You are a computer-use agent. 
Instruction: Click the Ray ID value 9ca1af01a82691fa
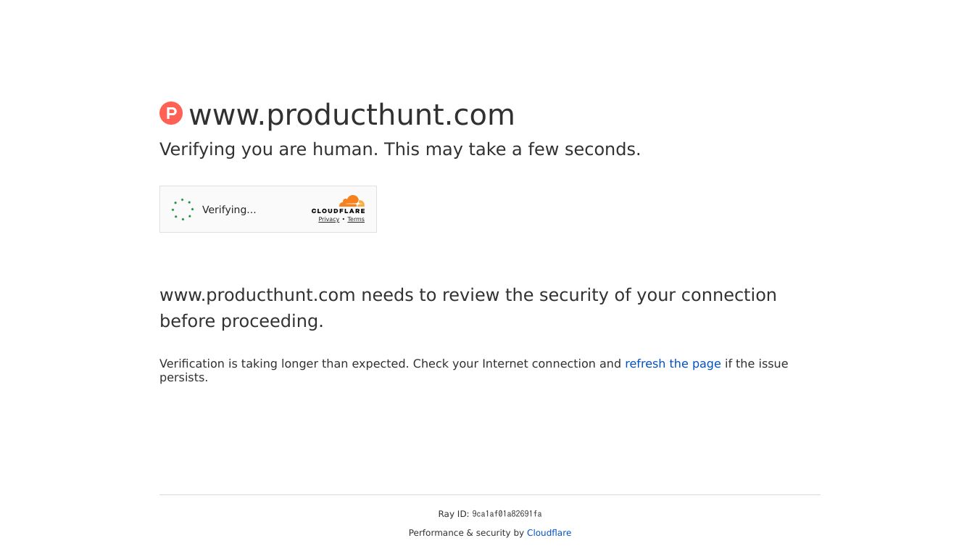coord(507,514)
